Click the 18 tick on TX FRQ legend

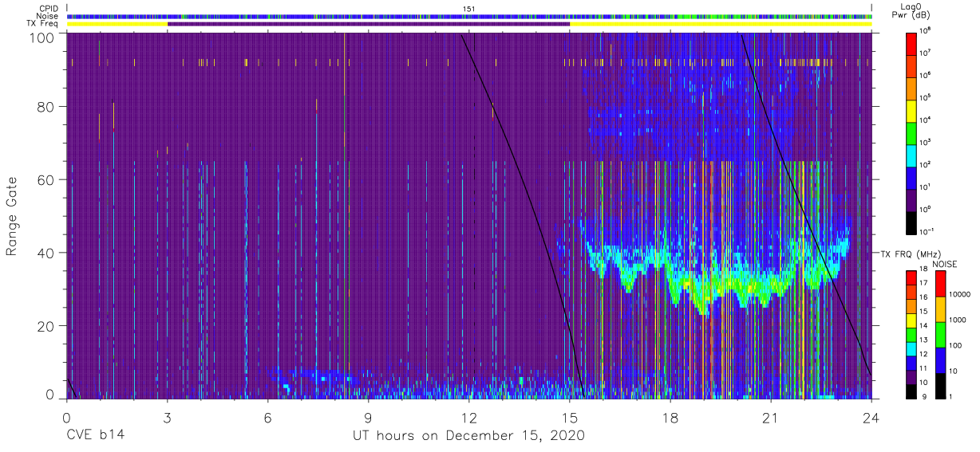point(925,269)
